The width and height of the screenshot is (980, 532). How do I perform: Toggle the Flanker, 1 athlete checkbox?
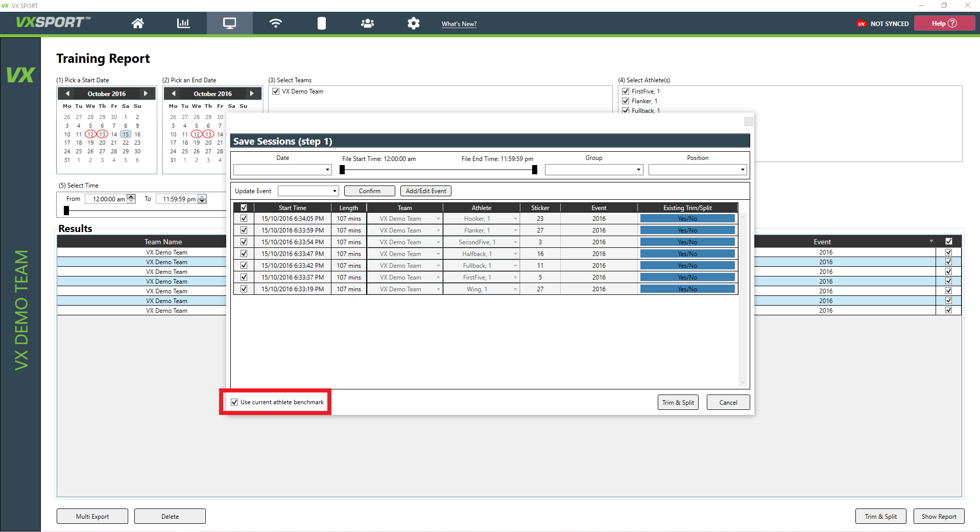[626, 101]
